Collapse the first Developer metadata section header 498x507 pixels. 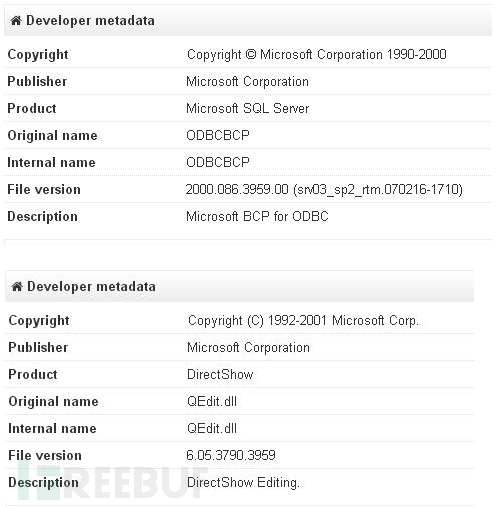tap(248, 20)
